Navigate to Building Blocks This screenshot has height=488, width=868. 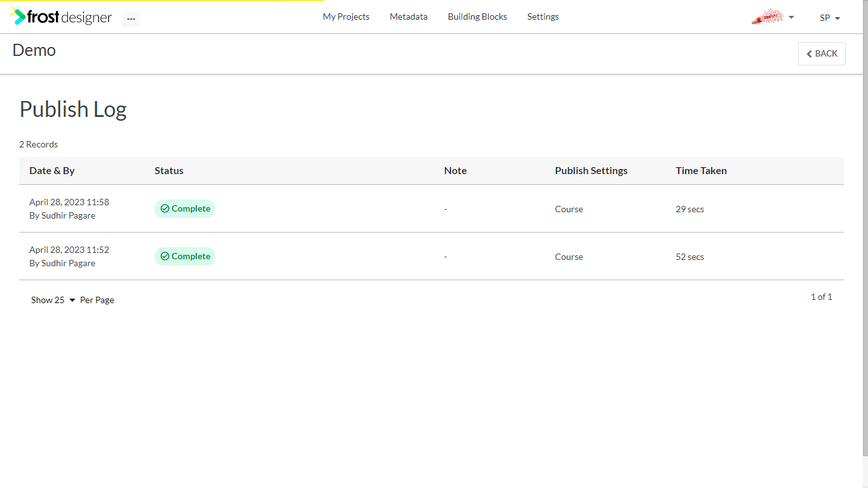point(477,17)
